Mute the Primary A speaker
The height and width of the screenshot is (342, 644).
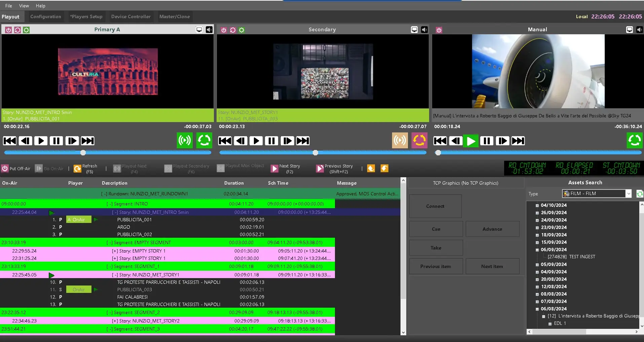209,30
